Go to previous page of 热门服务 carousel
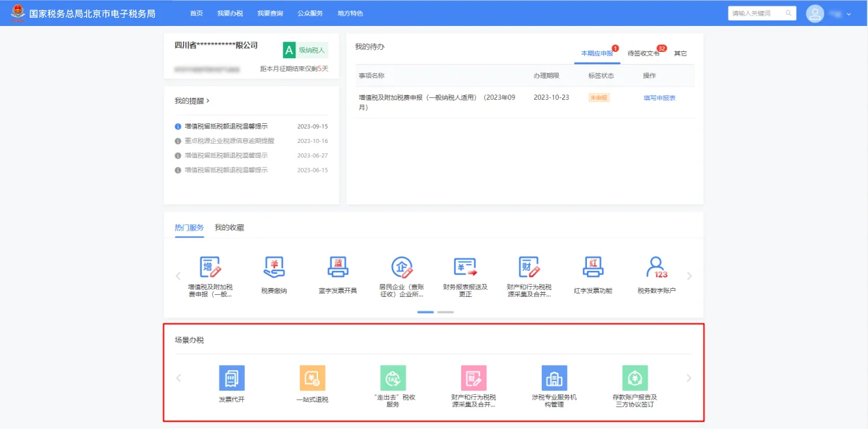 tap(179, 276)
